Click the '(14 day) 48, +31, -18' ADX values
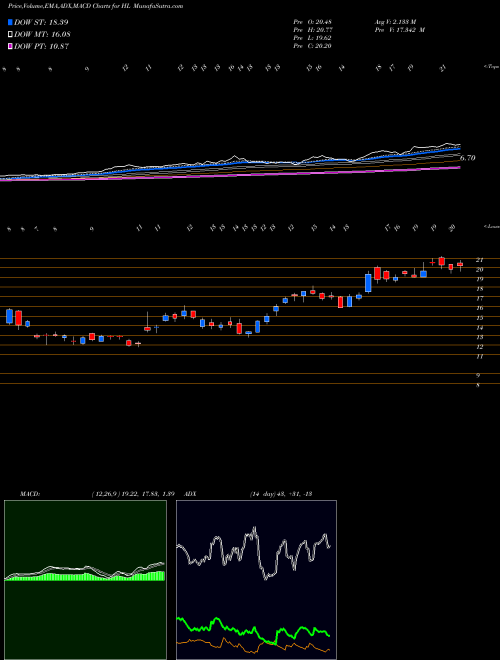 click(x=281, y=493)
